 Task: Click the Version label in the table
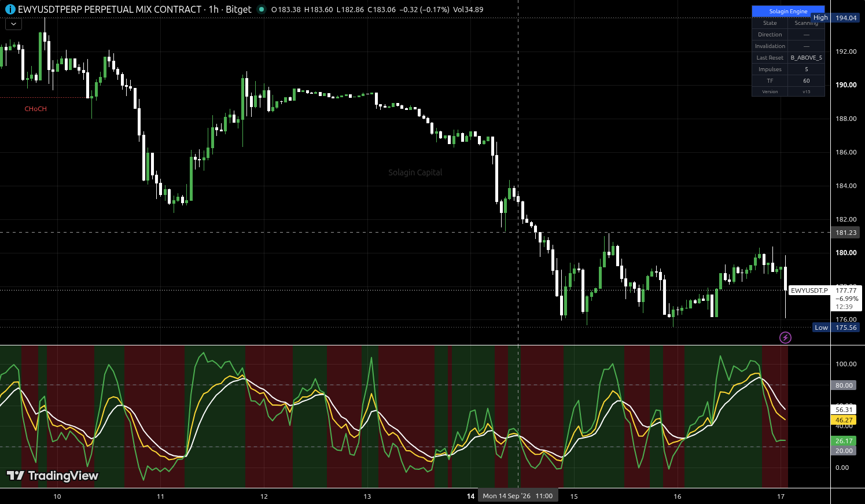[x=770, y=91]
